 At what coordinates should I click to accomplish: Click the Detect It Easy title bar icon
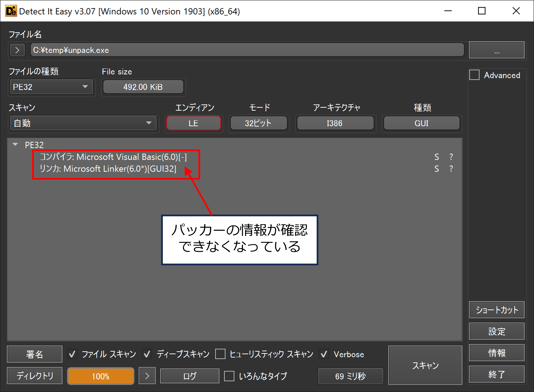click(11, 11)
